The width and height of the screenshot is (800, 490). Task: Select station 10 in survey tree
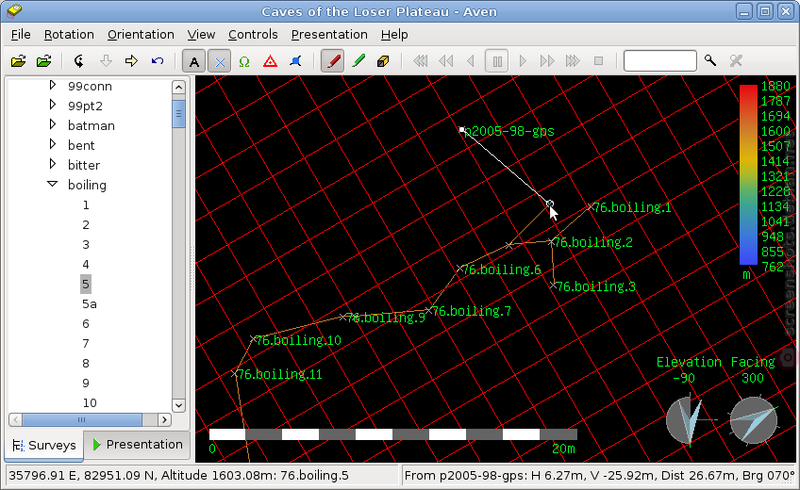click(90, 403)
